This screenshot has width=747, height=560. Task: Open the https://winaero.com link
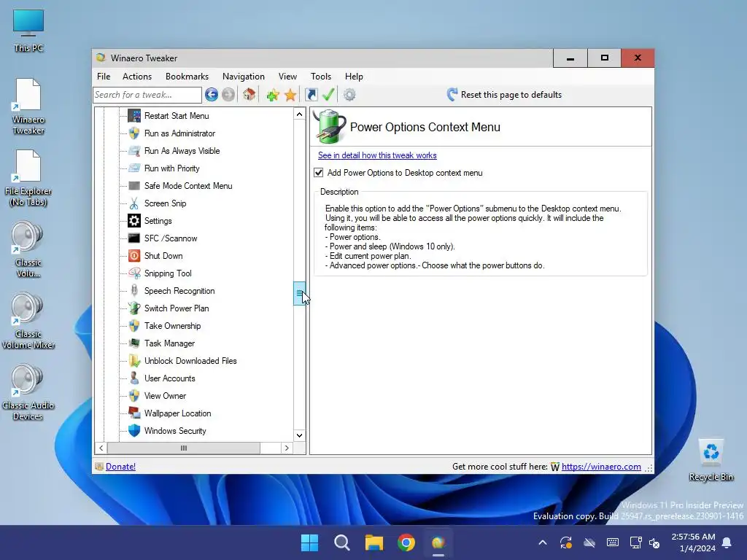[x=601, y=467]
